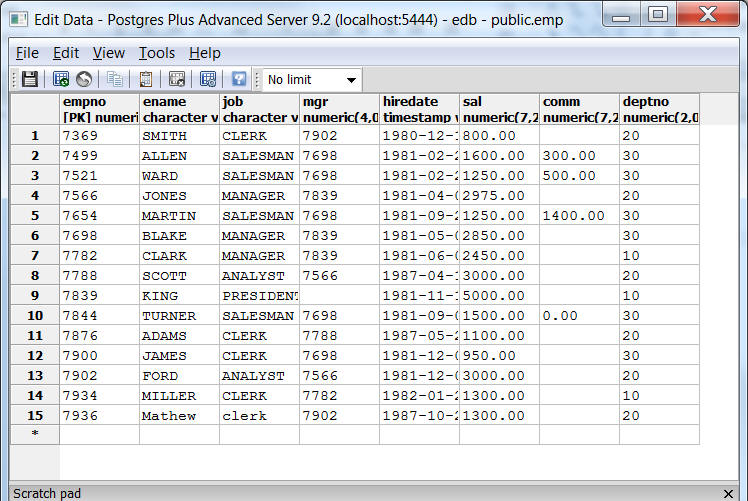Click the Delete selected rows icon
The image size is (748, 501).
[x=177, y=79]
